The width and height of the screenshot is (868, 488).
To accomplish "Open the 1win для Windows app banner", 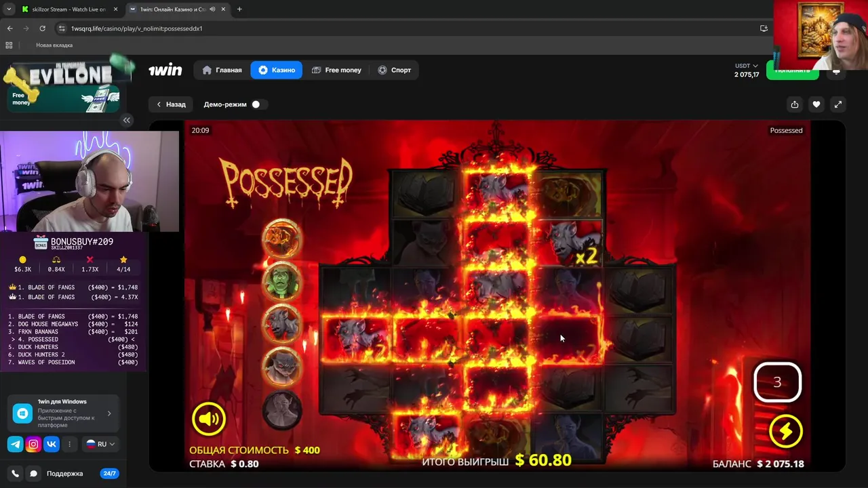I will 63,413.
